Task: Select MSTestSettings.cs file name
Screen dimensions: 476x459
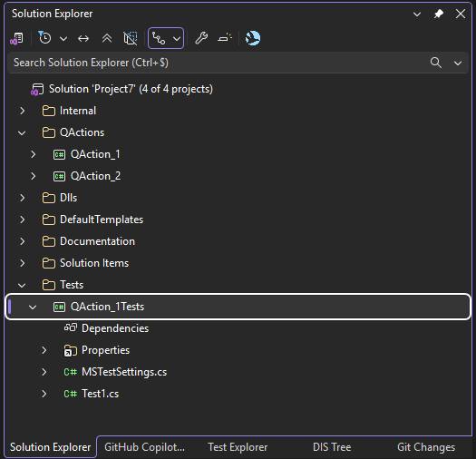Action: (x=124, y=372)
